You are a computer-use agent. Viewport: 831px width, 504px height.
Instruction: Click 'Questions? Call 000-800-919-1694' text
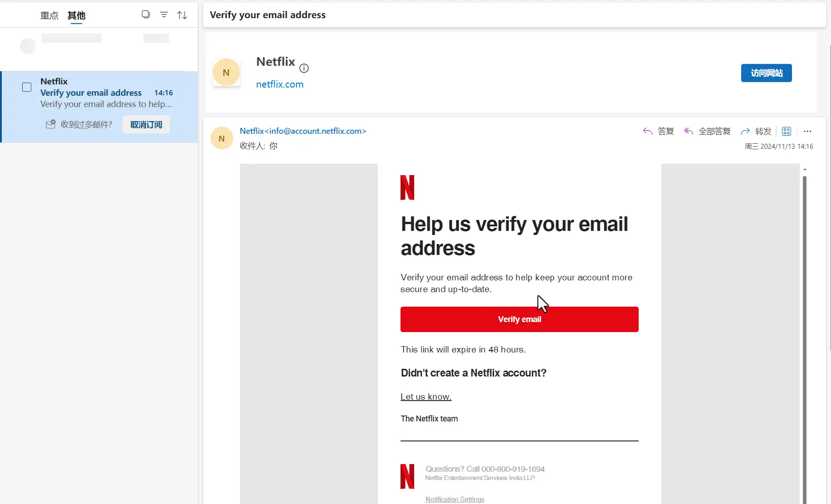485,469
